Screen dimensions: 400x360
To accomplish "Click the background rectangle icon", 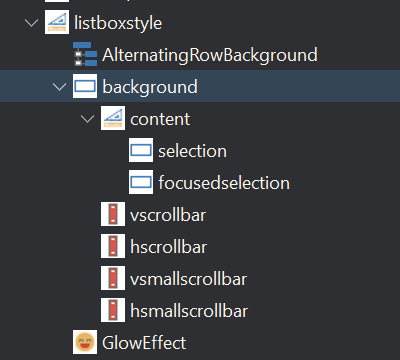I will pyautogui.click(x=85, y=86).
